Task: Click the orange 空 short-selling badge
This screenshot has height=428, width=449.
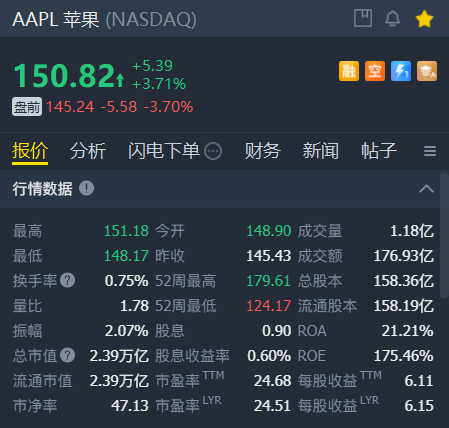Action: pyautogui.click(x=375, y=71)
